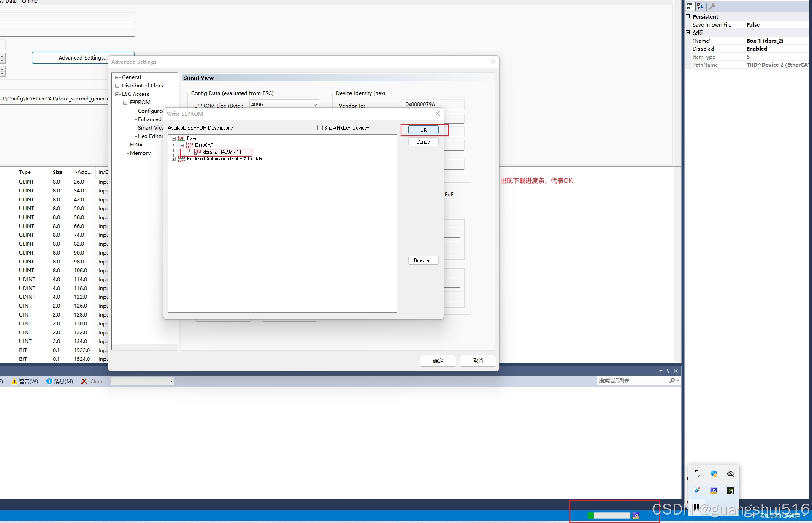Expand the Beckhoff Automation GmbH tree node
The width and height of the screenshot is (812, 523).
pos(173,159)
